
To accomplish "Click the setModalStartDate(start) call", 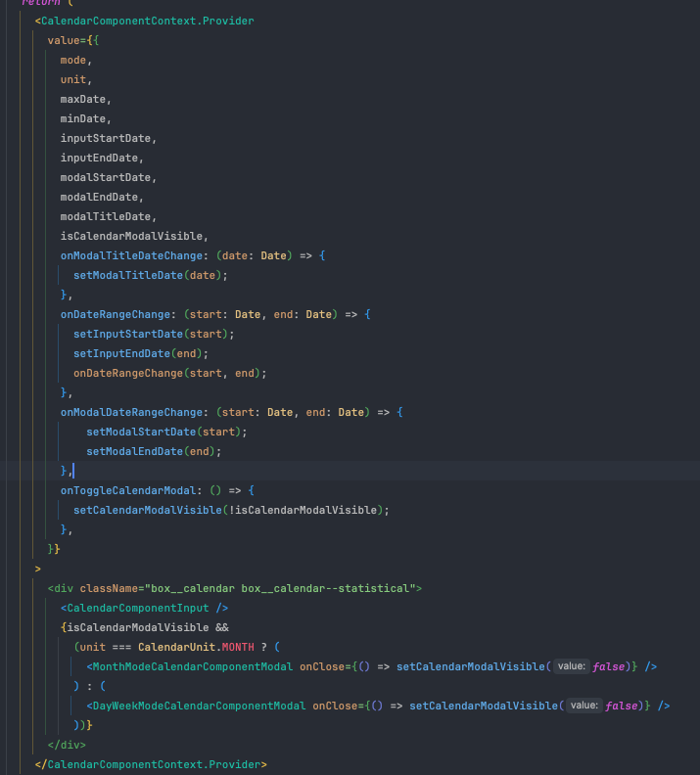I will (166, 432).
